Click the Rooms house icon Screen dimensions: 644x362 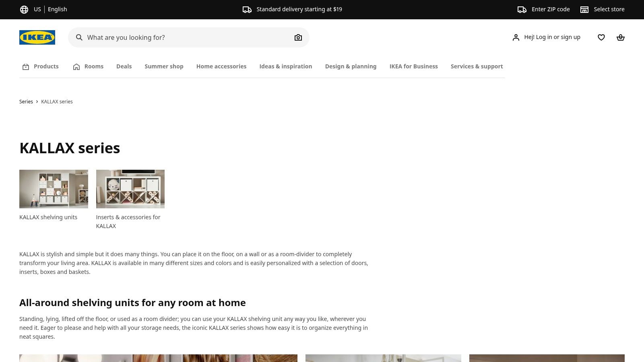point(76,67)
